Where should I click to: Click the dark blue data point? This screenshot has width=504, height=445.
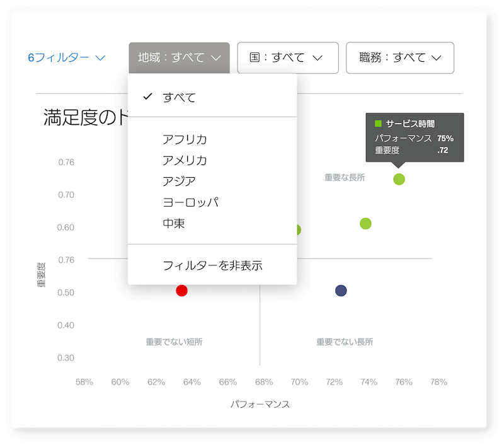(341, 291)
